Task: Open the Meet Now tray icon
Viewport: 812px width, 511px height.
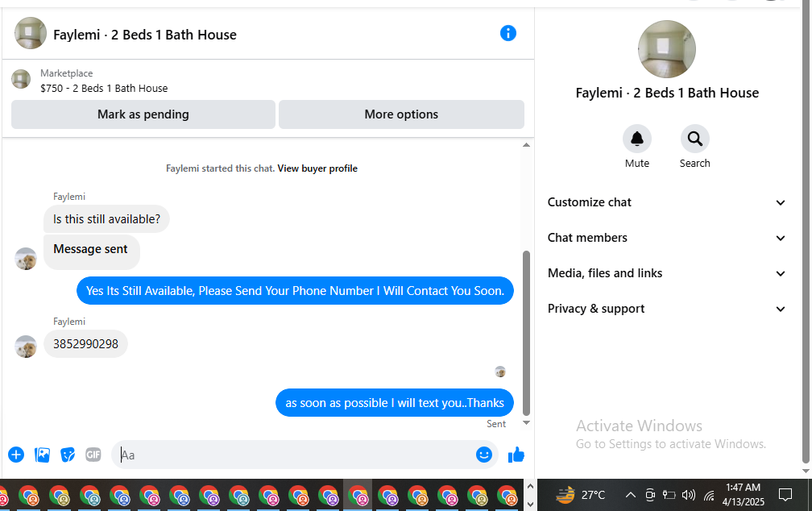Action: click(650, 495)
